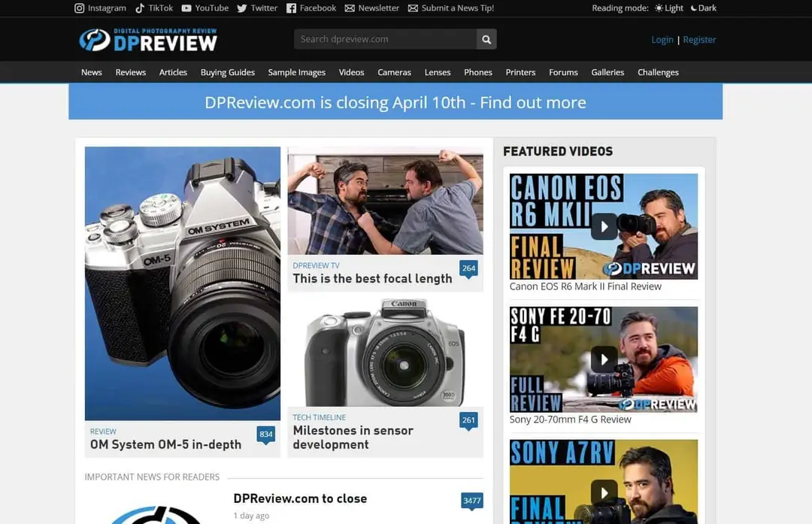Click Submit a News Tip!
The image size is (812, 524).
(x=451, y=8)
